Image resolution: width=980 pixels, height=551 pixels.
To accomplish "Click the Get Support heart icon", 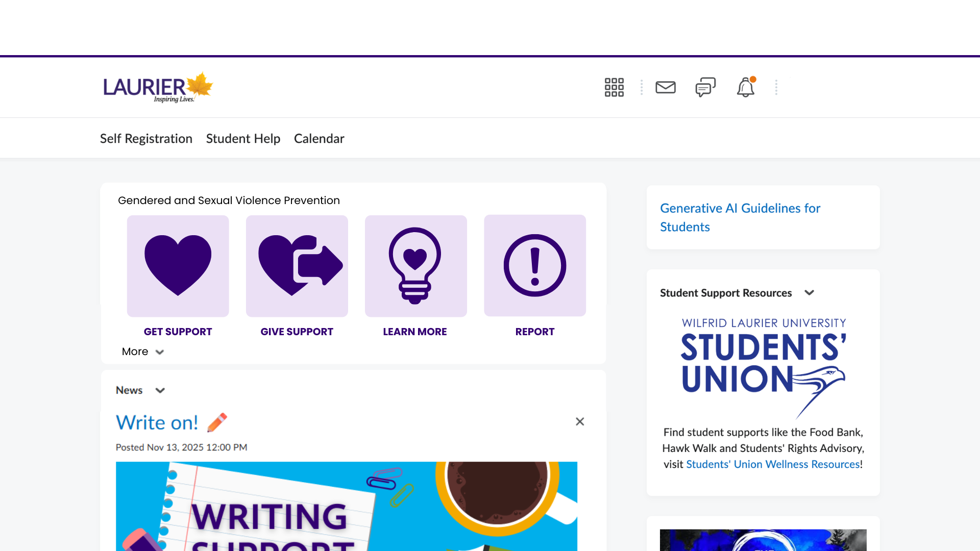I will [x=178, y=266].
